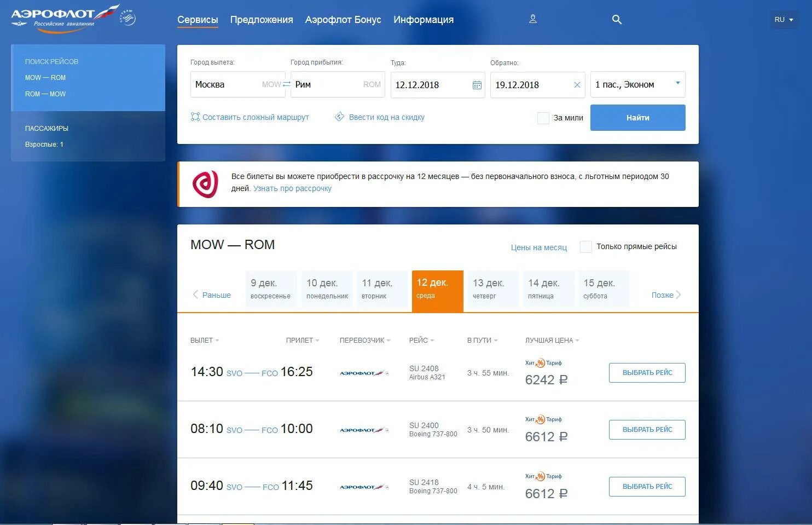Open Ввести код на скидку link
812x525 pixels.
tap(387, 117)
